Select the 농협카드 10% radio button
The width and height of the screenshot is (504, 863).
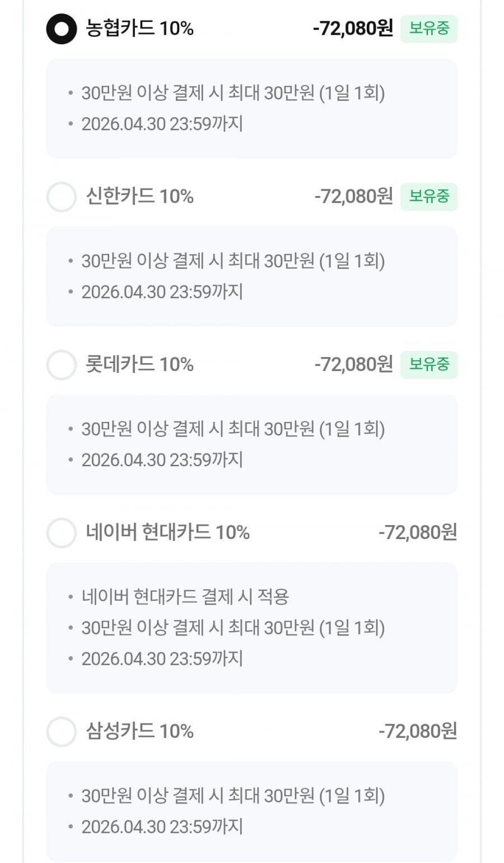pyautogui.click(x=61, y=29)
